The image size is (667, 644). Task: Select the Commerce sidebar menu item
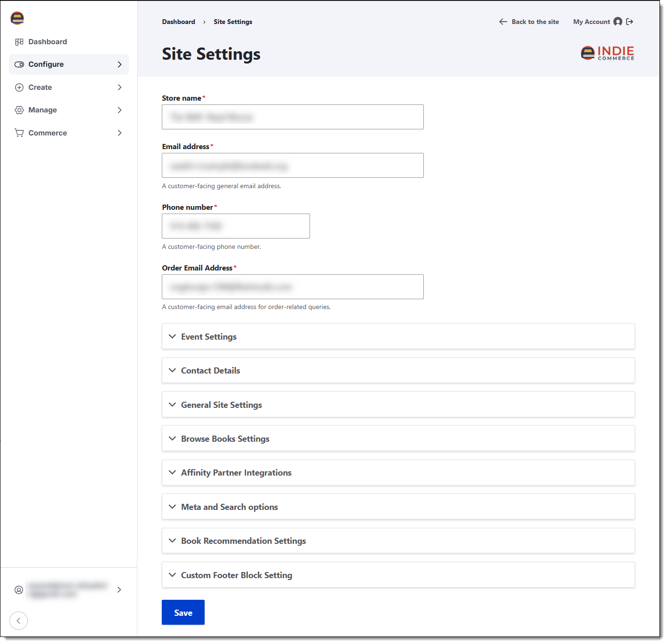[69, 133]
